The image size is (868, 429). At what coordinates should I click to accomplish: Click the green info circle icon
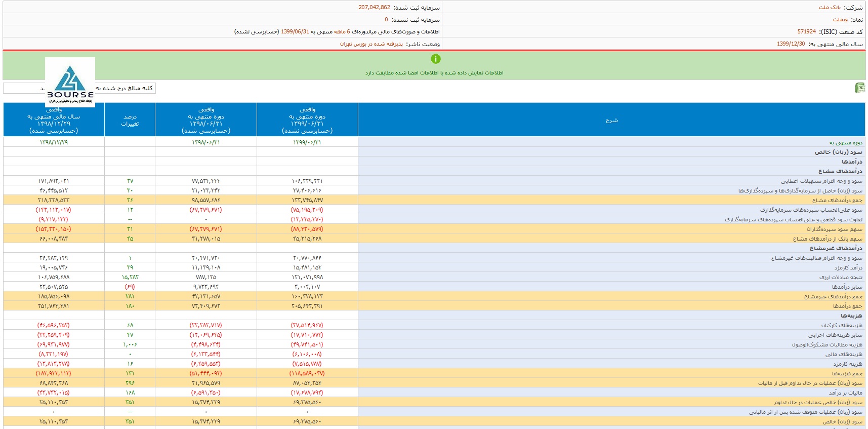coord(435,59)
